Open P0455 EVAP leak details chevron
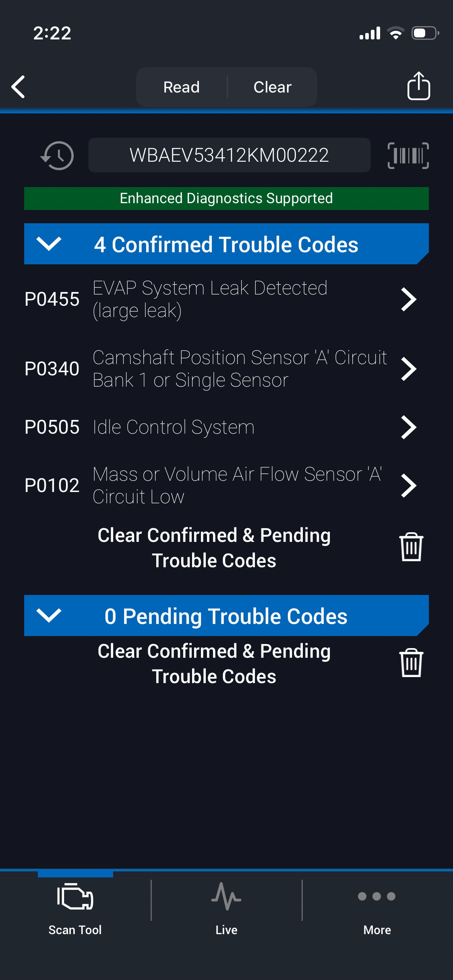This screenshot has height=980, width=453. (x=408, y=299)
